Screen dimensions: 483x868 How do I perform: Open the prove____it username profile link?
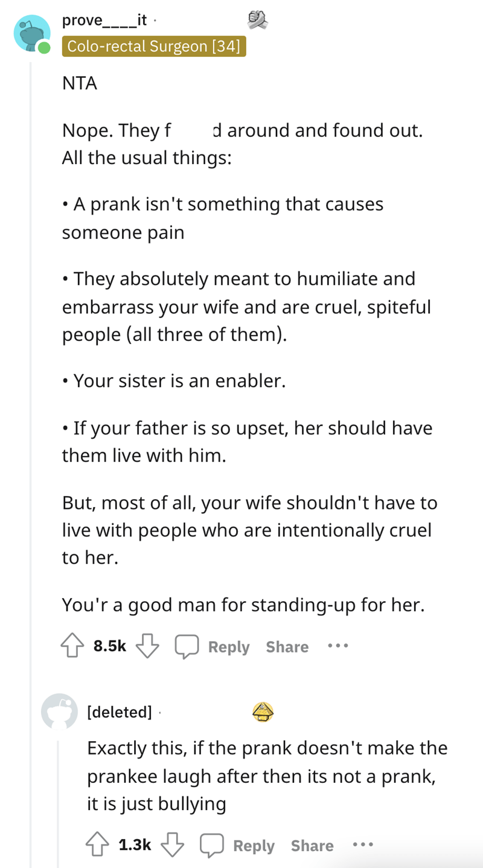pos(104,21)
